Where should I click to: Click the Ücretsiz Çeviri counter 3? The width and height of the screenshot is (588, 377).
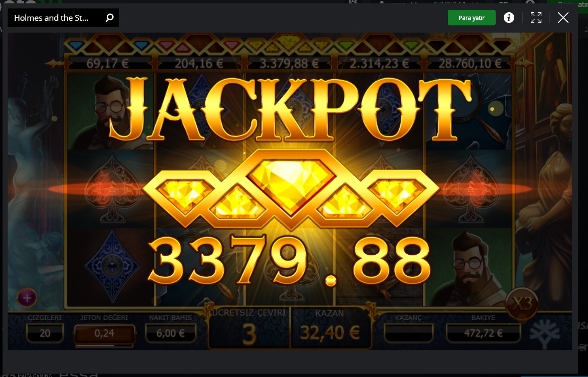250,334
